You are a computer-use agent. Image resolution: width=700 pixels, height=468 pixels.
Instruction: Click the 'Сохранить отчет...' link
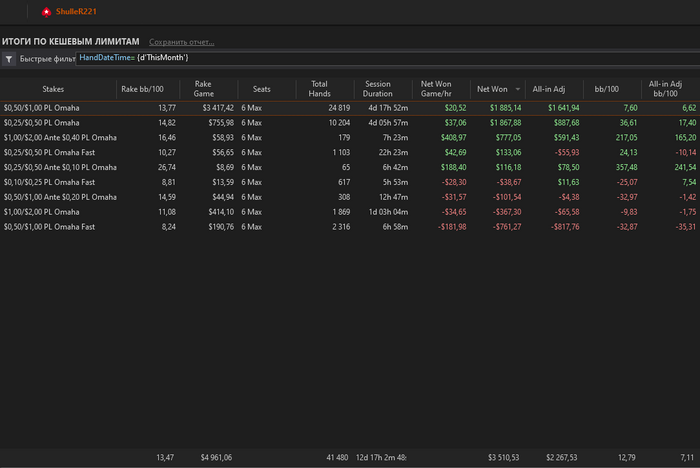[x=181, y=42]
